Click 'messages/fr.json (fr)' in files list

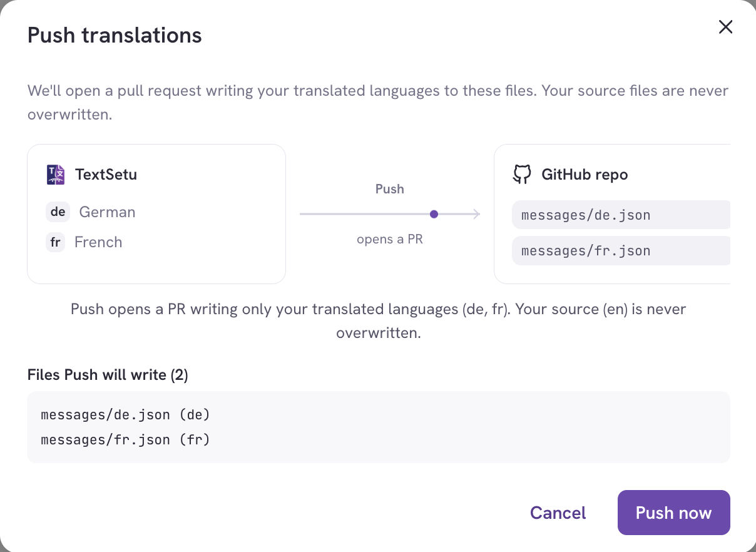125,440
